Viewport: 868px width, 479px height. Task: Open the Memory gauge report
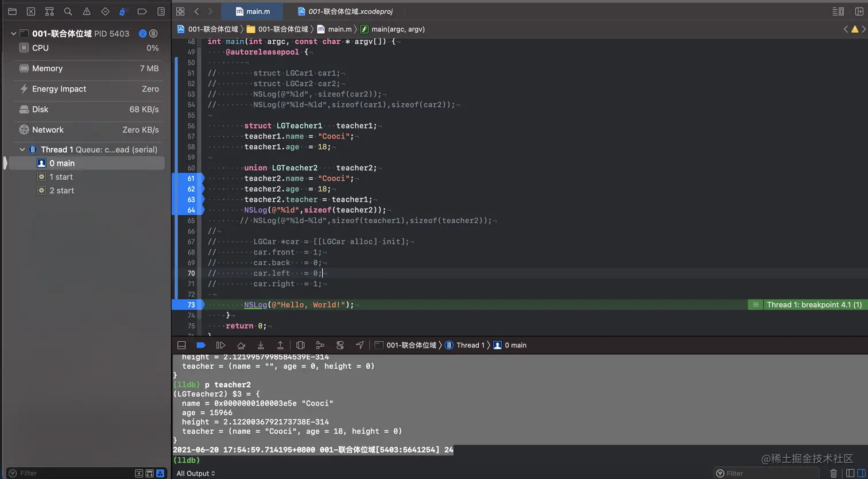pos(88,68)
